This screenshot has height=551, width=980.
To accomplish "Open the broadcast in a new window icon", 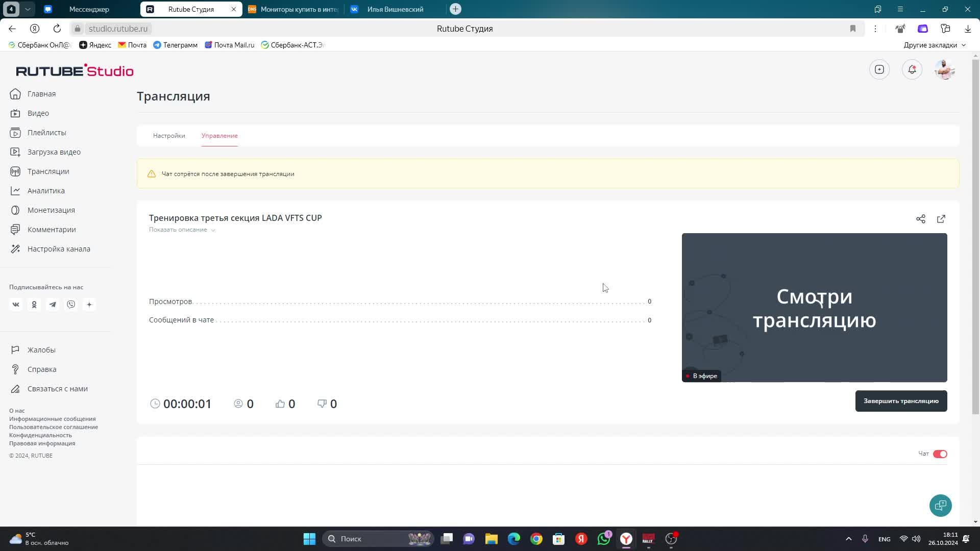I will [941, 219].
